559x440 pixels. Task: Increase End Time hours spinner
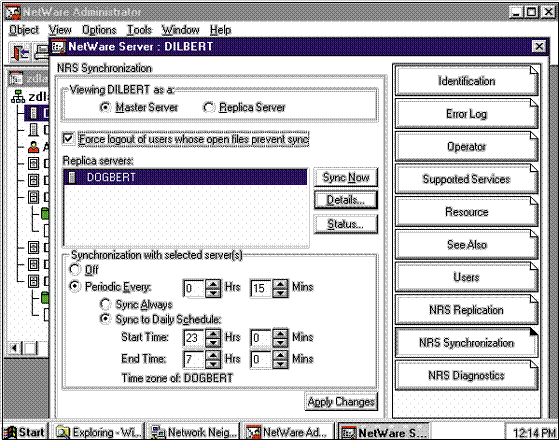coord(213,355)
